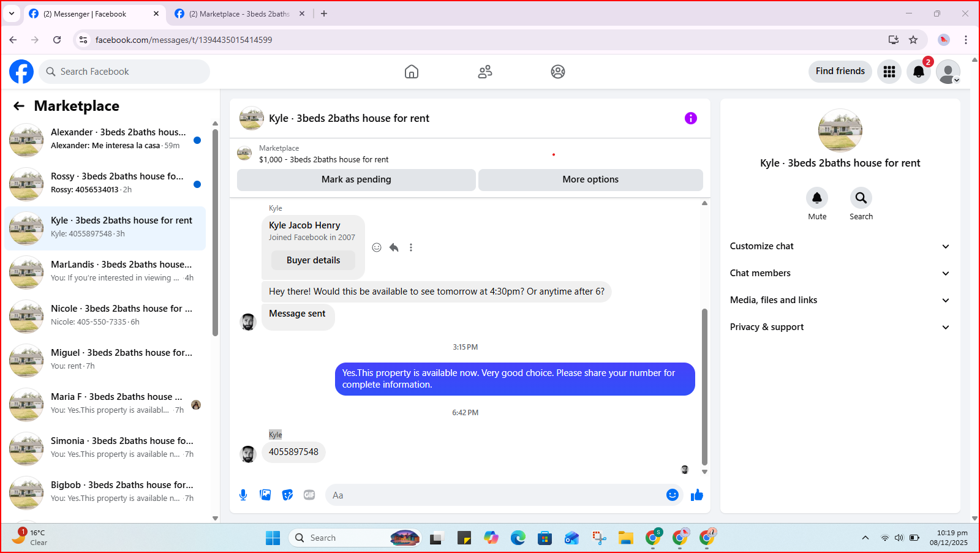Click the 4055897548 message bubble
Viewport: 980px width, 553px height.
(x=294, y=452)
